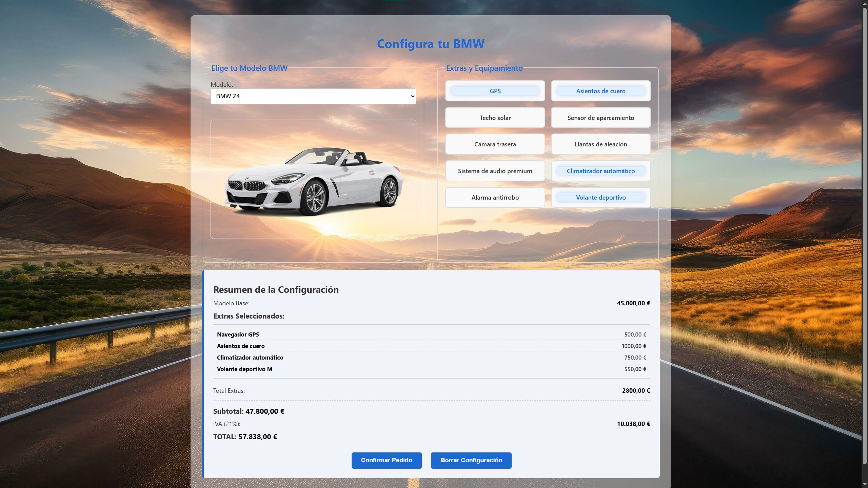Open the Modelo dropdown showing BMW Z4
Screen dimensions: 868x488
pos(313,96)
